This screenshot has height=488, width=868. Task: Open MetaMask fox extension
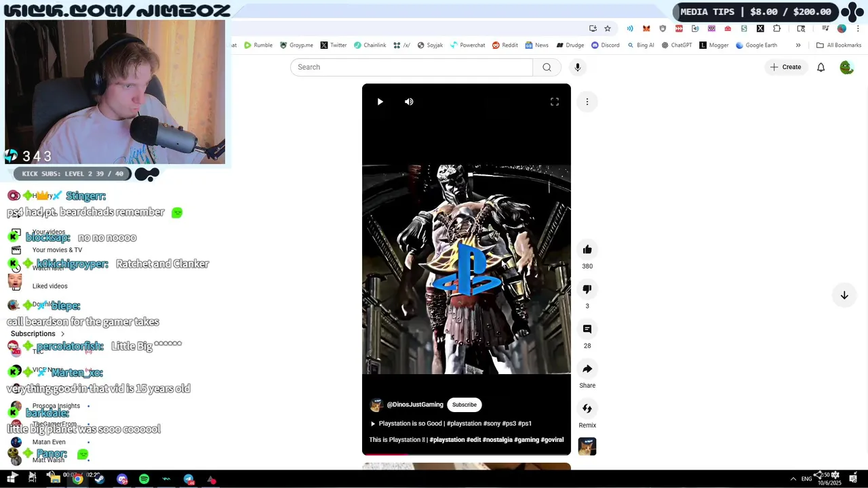click(x=646, y=28)
